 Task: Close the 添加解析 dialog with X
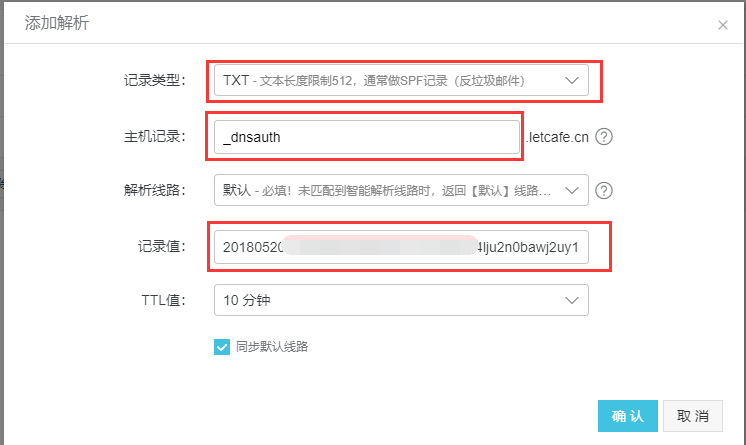723,25
